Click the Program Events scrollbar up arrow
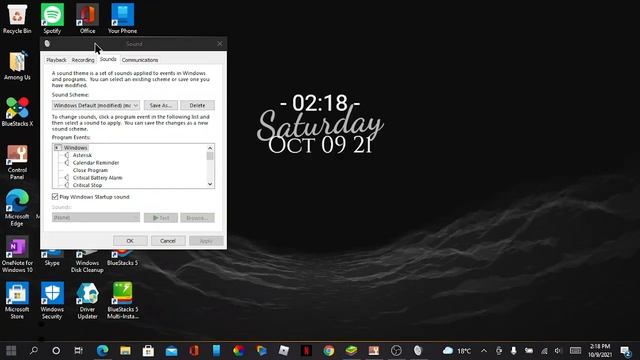 pyautogui.click(x=210, y=148)
